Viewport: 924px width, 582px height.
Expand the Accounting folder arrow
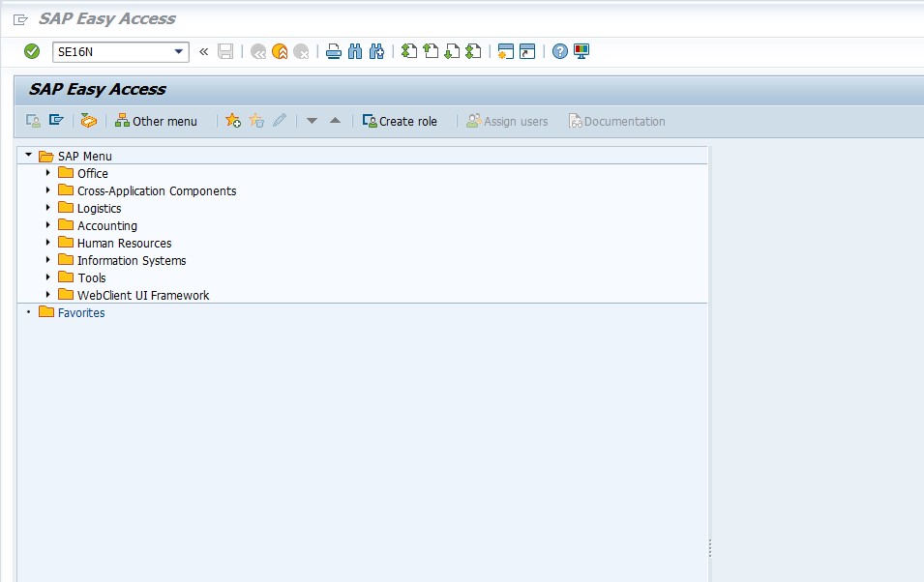coord(47,225)
